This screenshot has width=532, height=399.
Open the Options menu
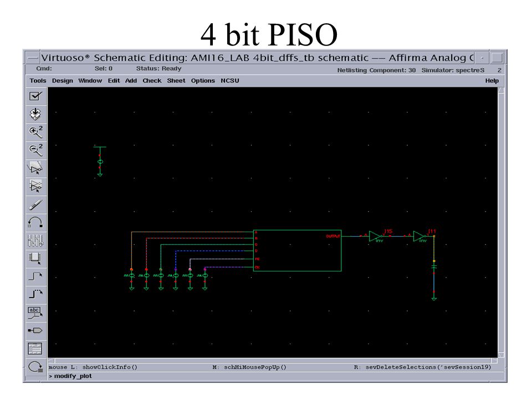click(203, 81)
